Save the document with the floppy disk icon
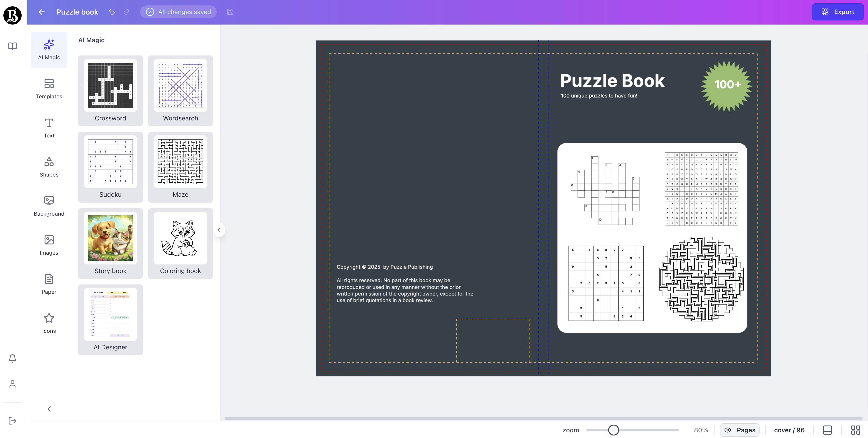This screenshot has height=438, width=868. 230,12
